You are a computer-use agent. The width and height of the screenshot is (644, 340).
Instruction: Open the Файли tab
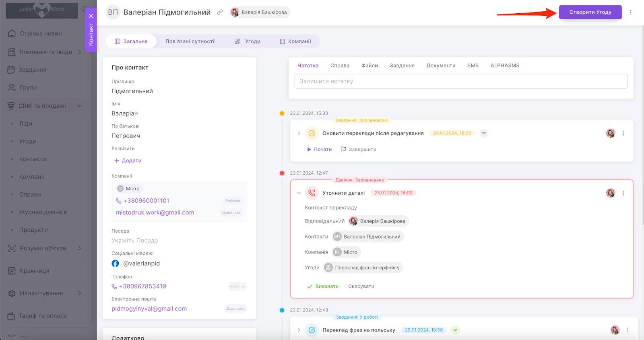tap(369, 66)
